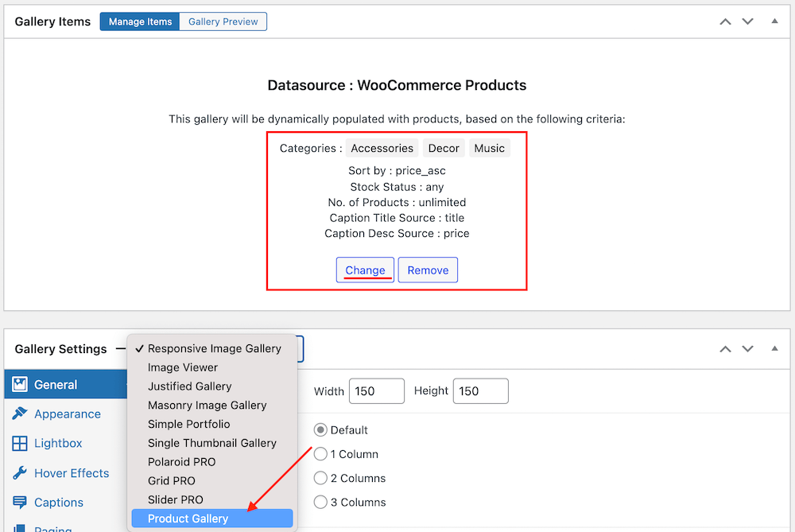Move Gallery Settings panel up

[x=726, y=349]
